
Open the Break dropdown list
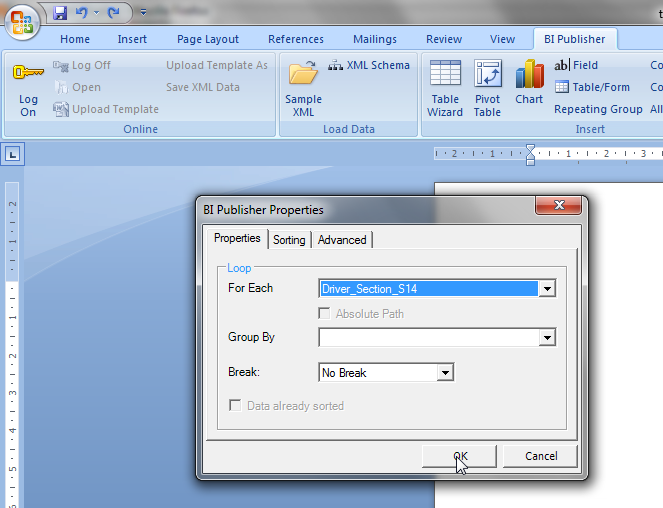point(445,373)
